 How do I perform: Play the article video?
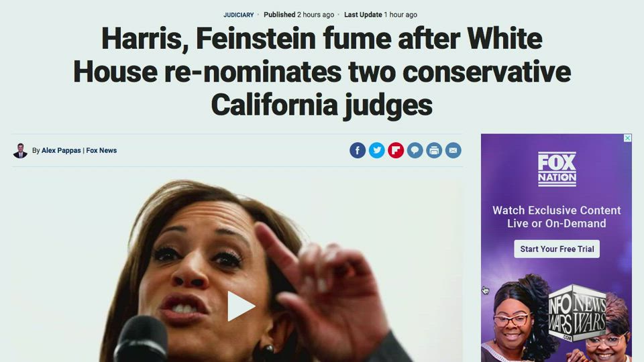click(241, 306)
